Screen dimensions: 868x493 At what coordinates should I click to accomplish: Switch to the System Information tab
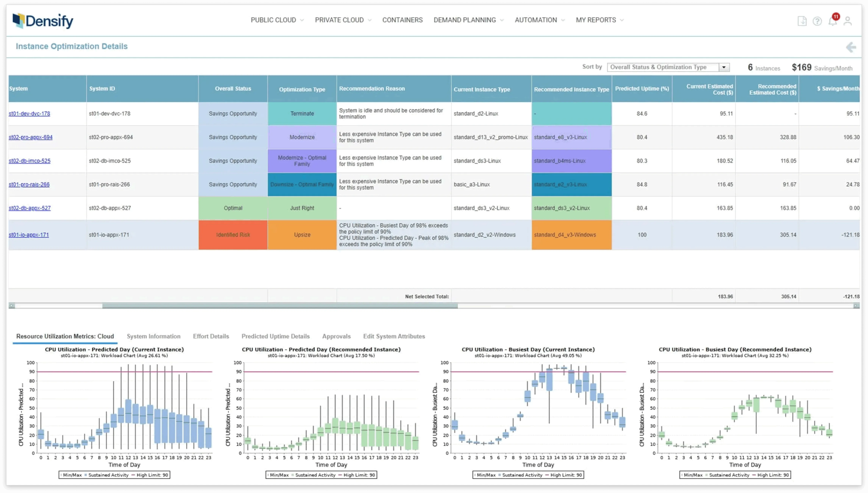(154, 336)
